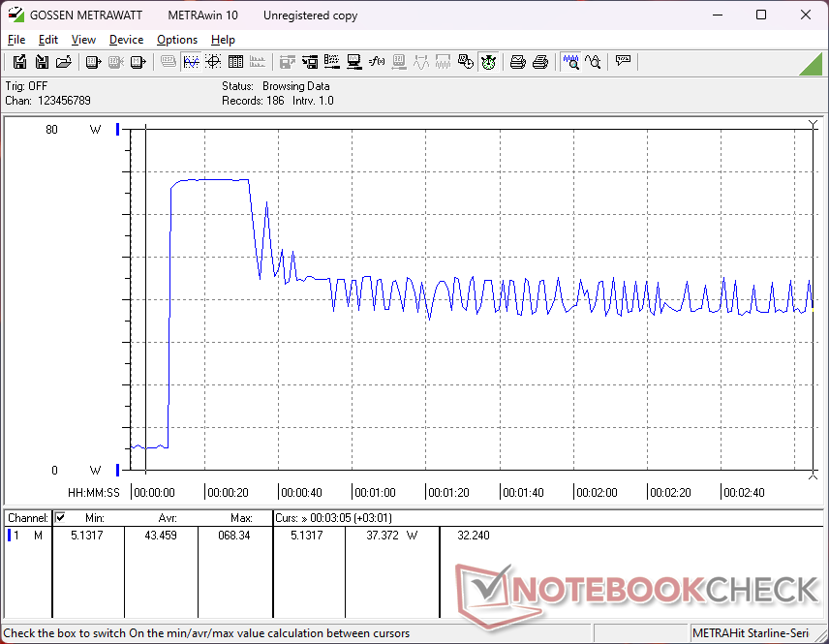Toggle the stopwatch timer toolbar icon

coord(488,62)
